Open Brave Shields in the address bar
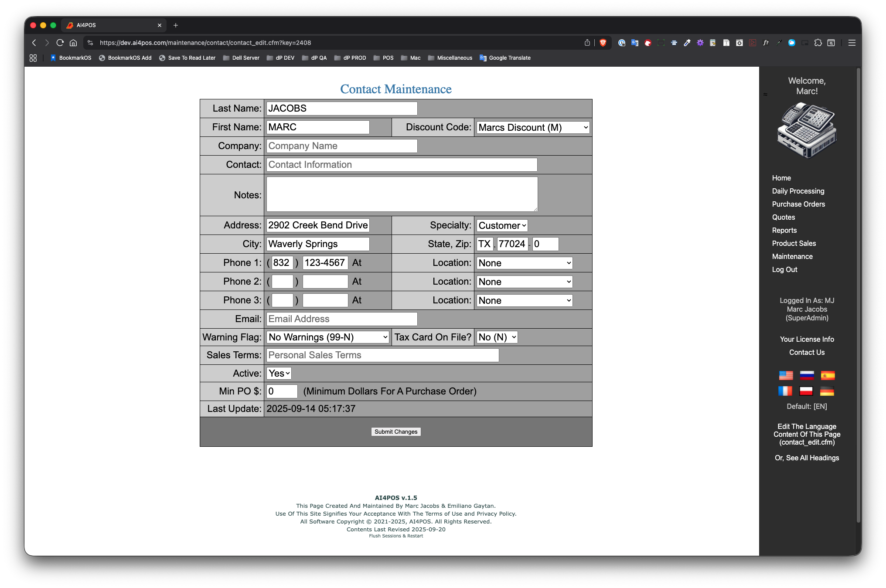The width and height of the screenshot is (886, 588). tap(604, 43)
